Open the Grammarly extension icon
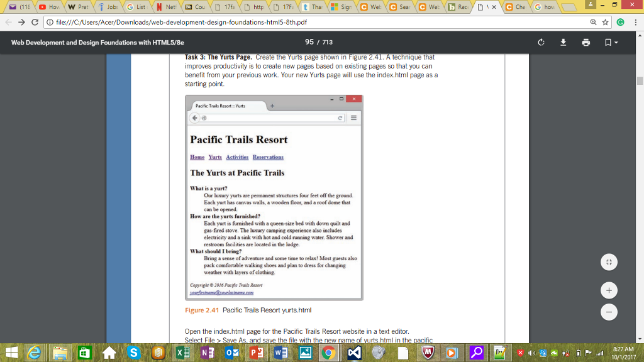644x362 pixels. point(620,22)
